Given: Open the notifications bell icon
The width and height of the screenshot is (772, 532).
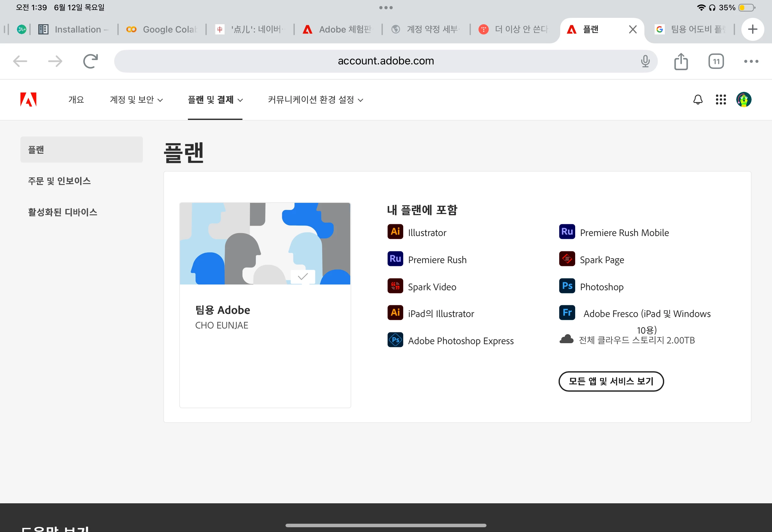Looking at the screenshot, I should coord(698,99).
